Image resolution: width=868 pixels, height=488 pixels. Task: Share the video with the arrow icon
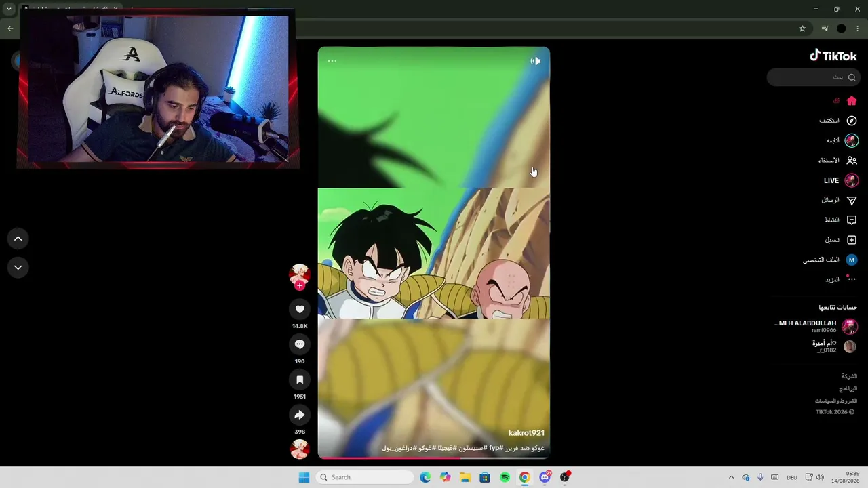click(300, 415)
